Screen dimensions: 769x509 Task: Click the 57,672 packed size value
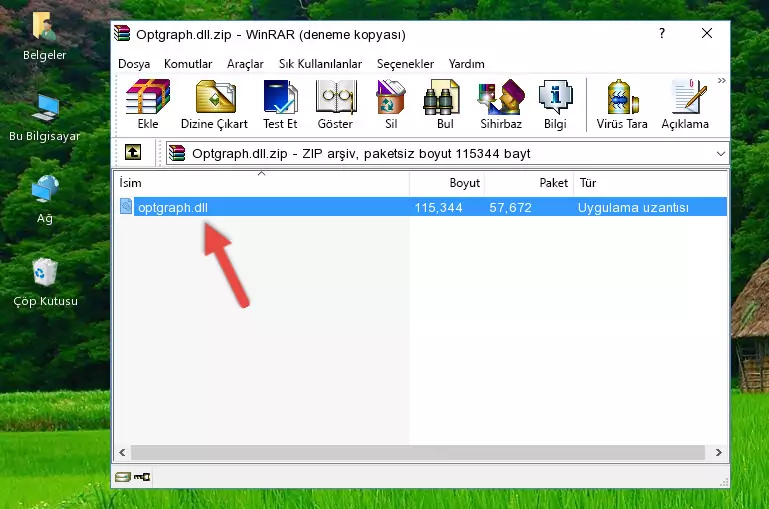pyautogui.click(x=510, y=207)
